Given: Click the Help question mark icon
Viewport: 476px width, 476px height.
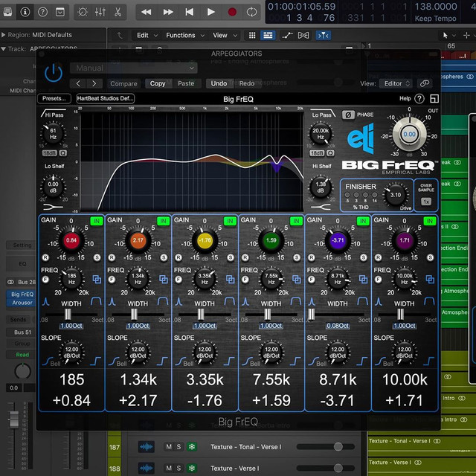Looking at the screenshot, I should point(419,99).
